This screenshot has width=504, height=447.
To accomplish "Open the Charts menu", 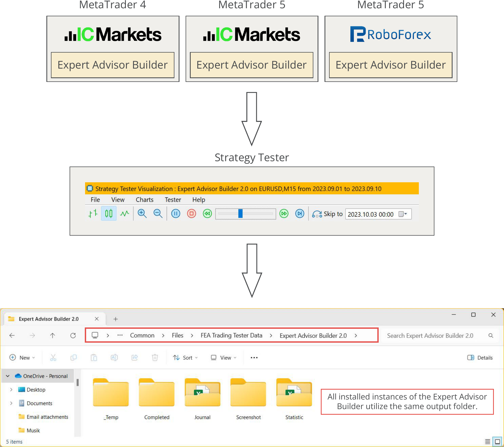I will pyautogui.click(x=145, y=200).
